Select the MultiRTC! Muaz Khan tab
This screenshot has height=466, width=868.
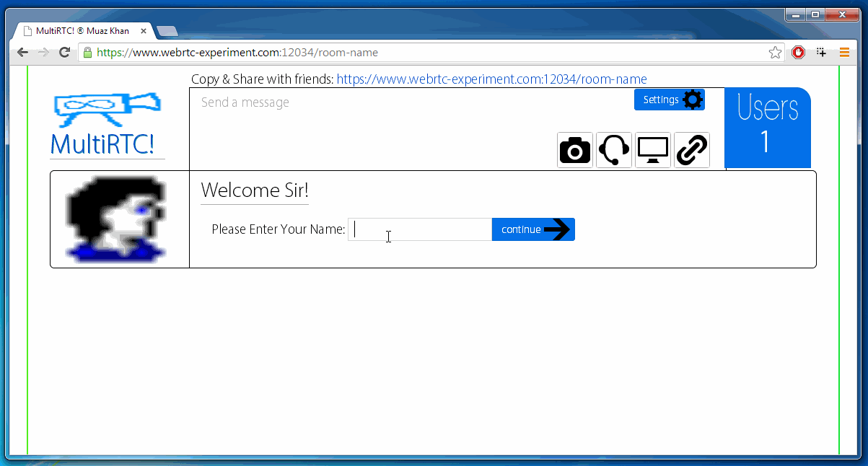(83, 31)
